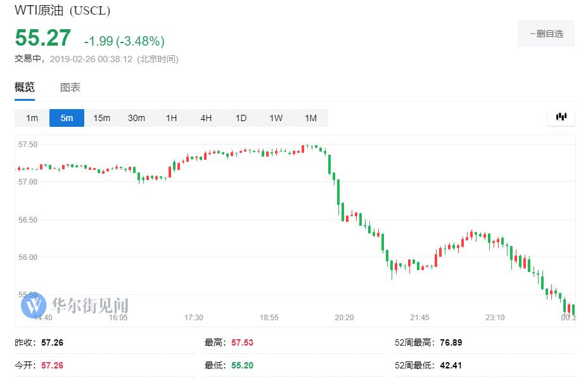Click the WTI原油 (USCL) title
588x390 pixels.
(x=62, y=10)
